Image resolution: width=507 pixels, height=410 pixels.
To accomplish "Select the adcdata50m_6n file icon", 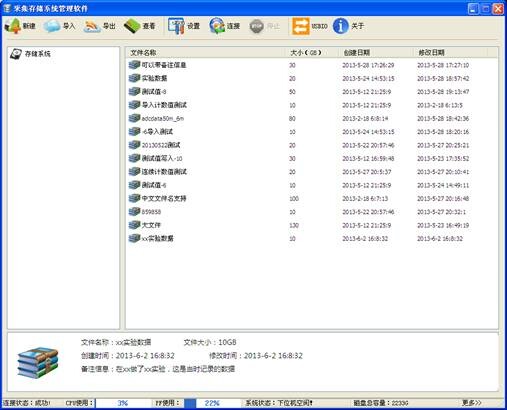I will coord(134,118).
